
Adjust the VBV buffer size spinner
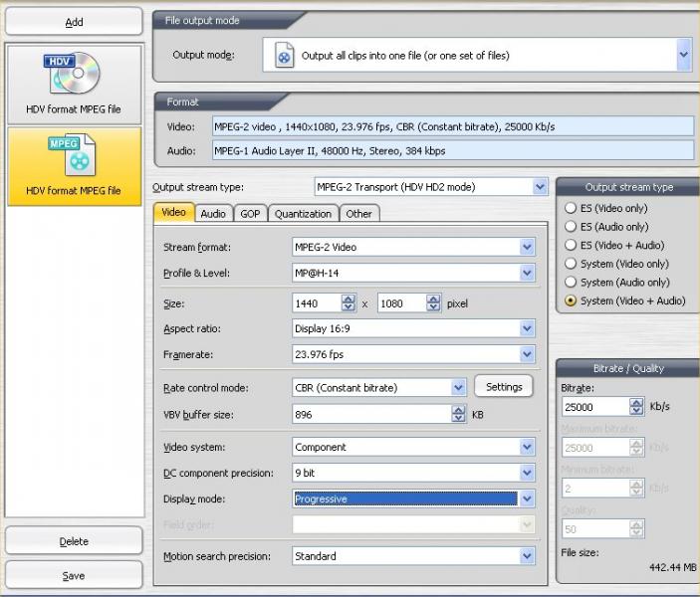click(458, 414)
